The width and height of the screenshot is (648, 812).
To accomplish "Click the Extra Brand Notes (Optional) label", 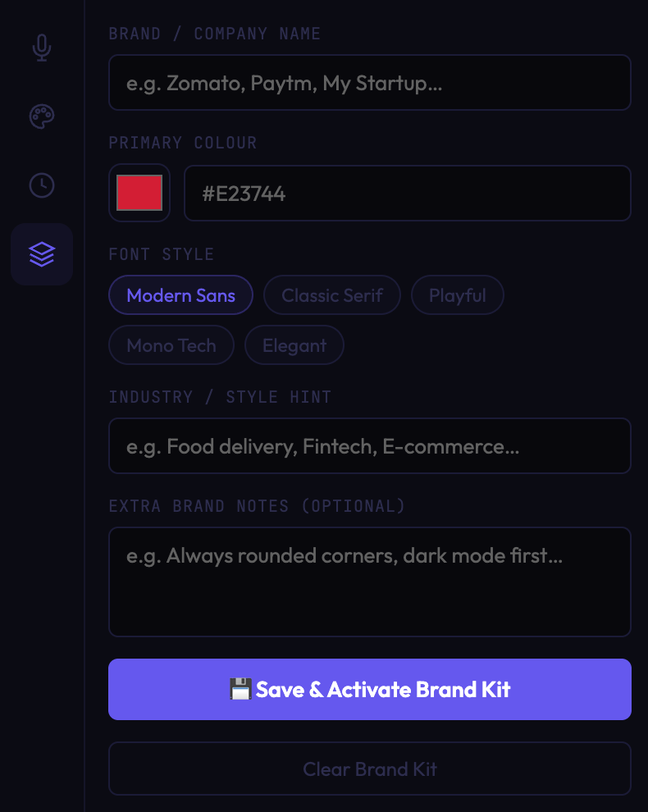I will [257, 506].
